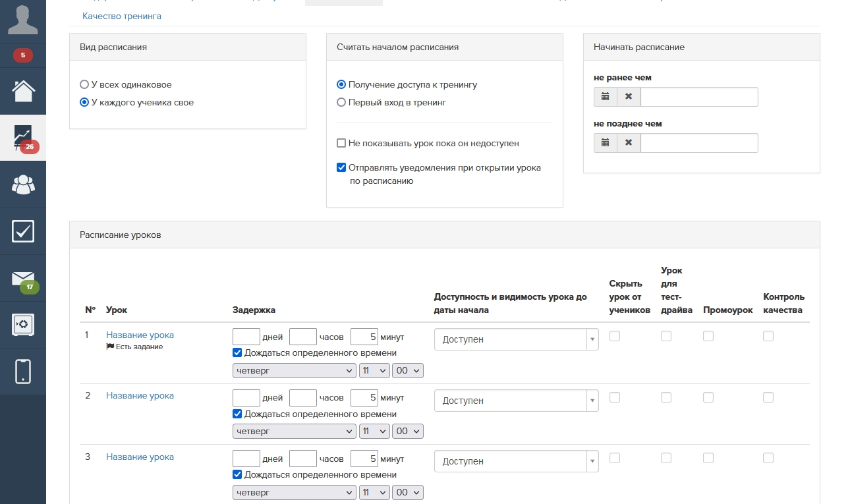Clear the 'не позднее чем' date with X

(x=628, y=143)
